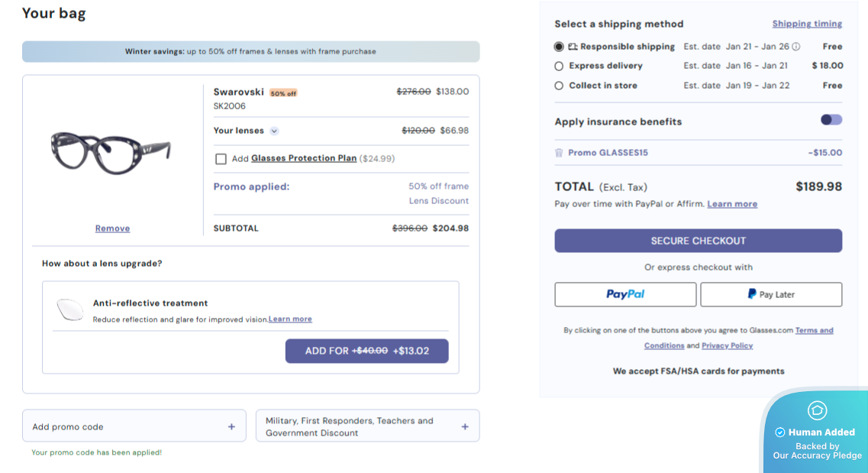Open the Shipping timing link

click(x=807, y=24)
